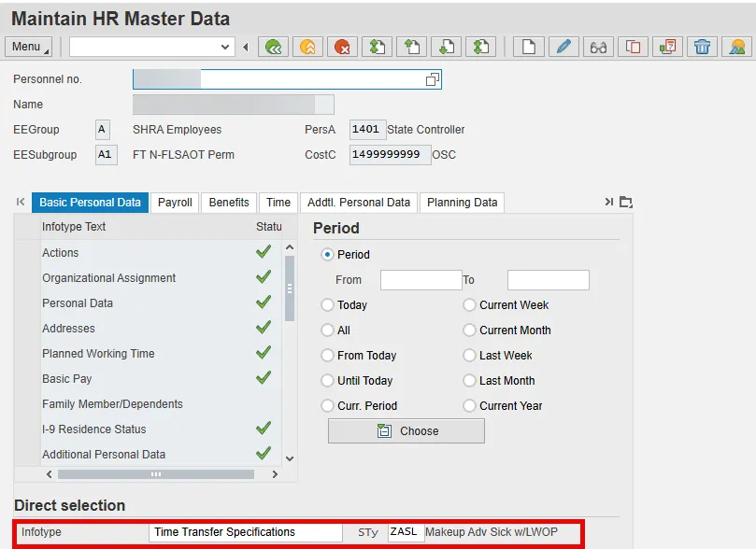
Task: Select the Last Week radio button
Action: [469, 356]
